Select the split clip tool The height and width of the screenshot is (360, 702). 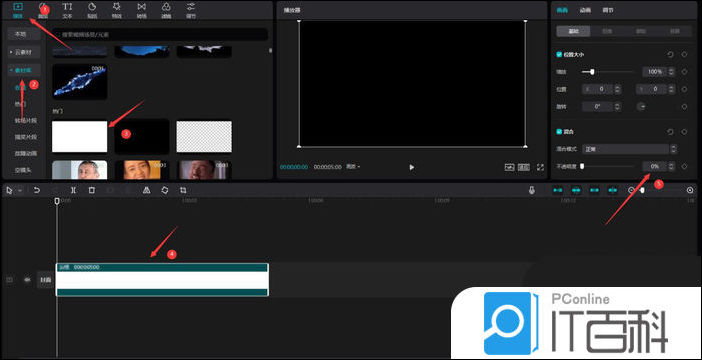pos(73,190)
